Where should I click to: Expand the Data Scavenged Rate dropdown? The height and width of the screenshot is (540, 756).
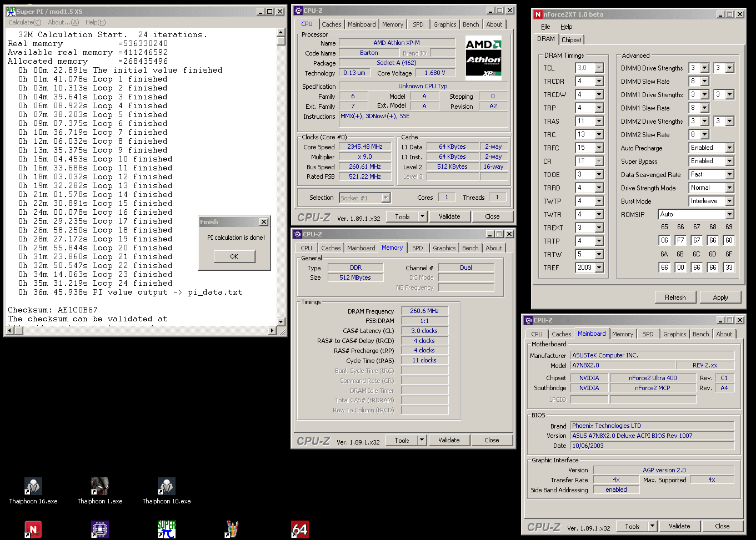(730, 174)
